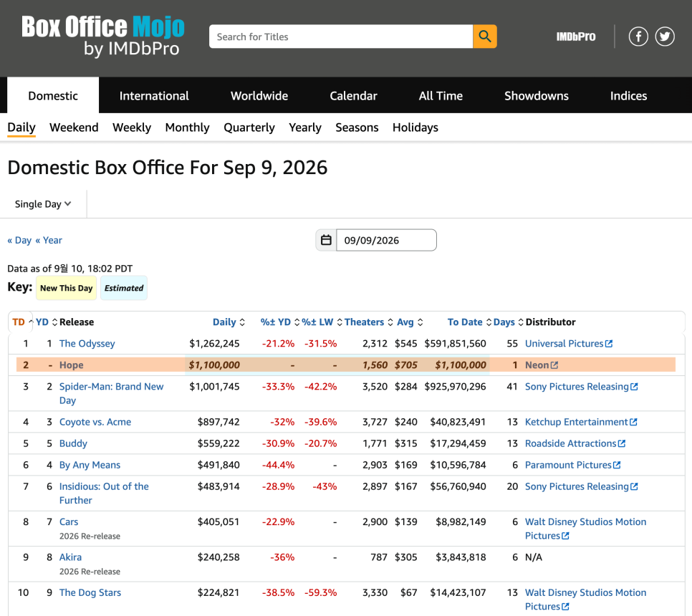
Task: Click sort arrows on %± LW column
Action: (x=340, y=322)
